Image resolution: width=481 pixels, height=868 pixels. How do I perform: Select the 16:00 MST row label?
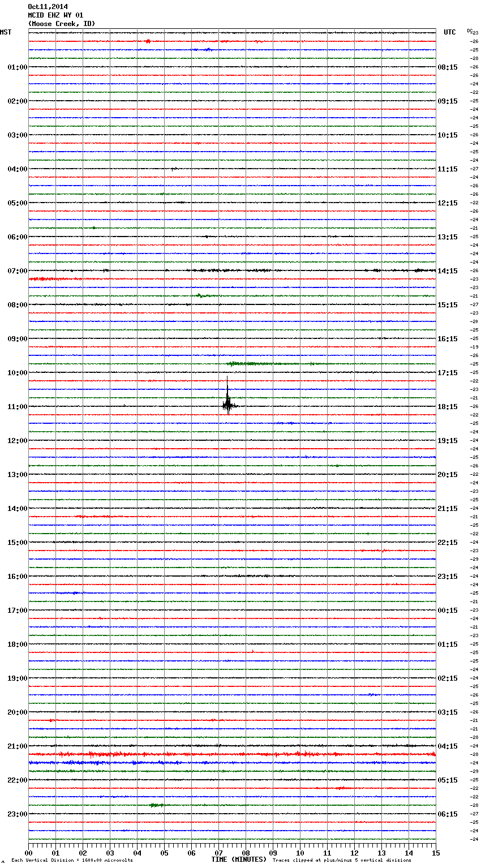tap(17, 577)
